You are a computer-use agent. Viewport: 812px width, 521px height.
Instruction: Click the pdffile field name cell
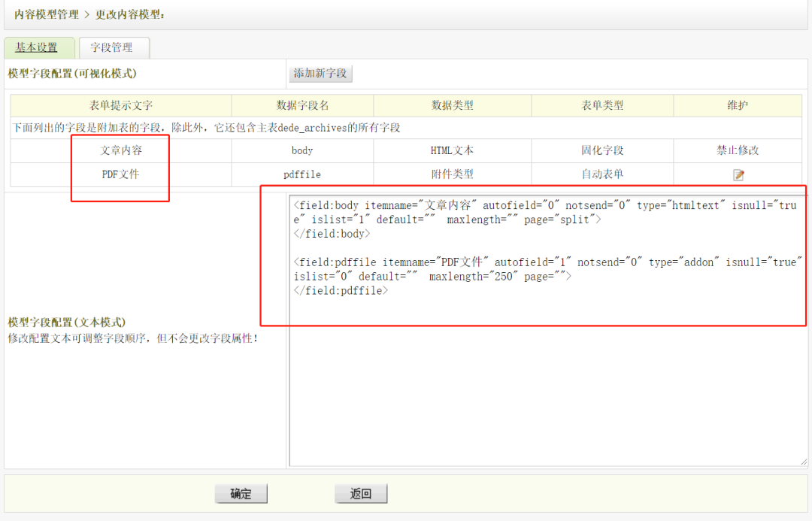[x=302, y=174]
